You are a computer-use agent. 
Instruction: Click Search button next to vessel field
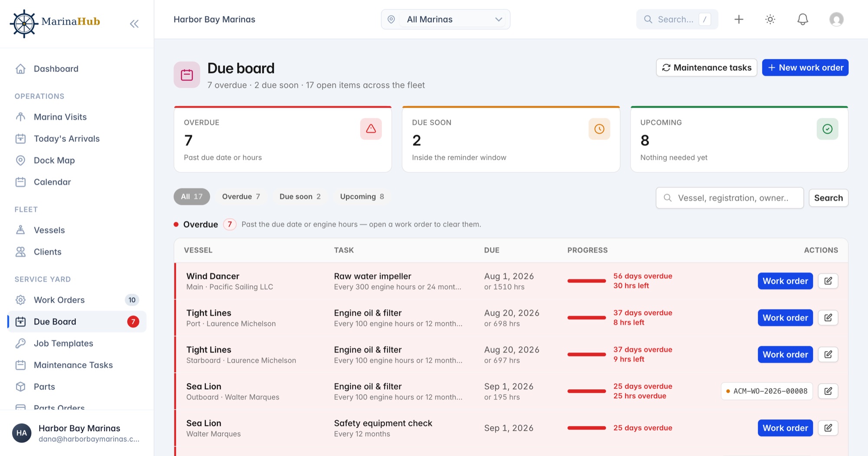click(x=828, y=198)
